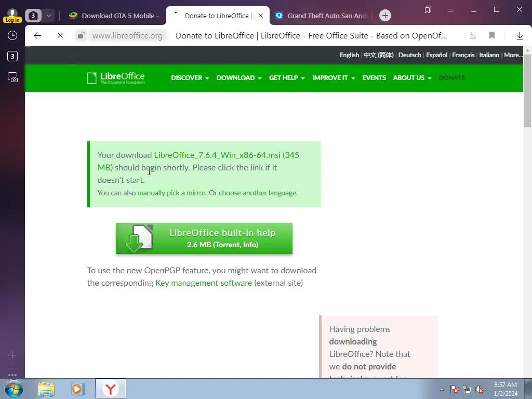Click the site security lock icon
Screen dimensions: 532x399
click(81, 35)
